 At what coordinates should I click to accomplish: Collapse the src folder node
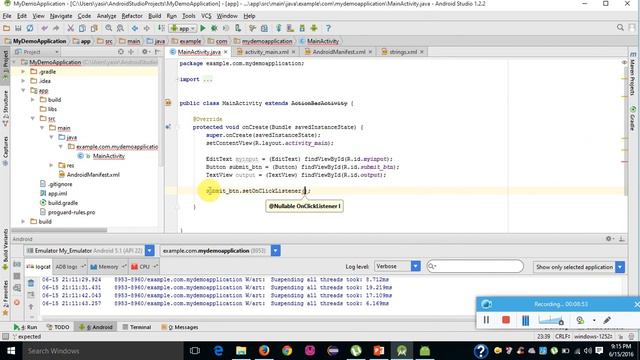(x=33, y=118)
